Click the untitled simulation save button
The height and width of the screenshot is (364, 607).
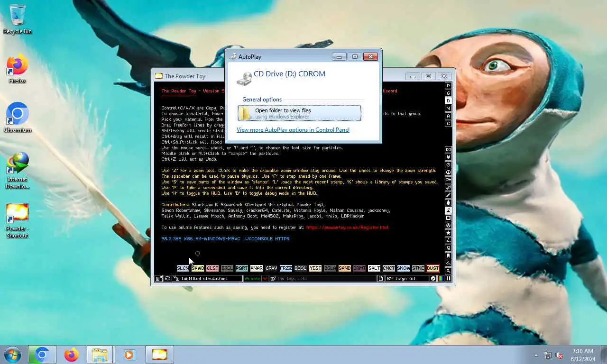207,279
